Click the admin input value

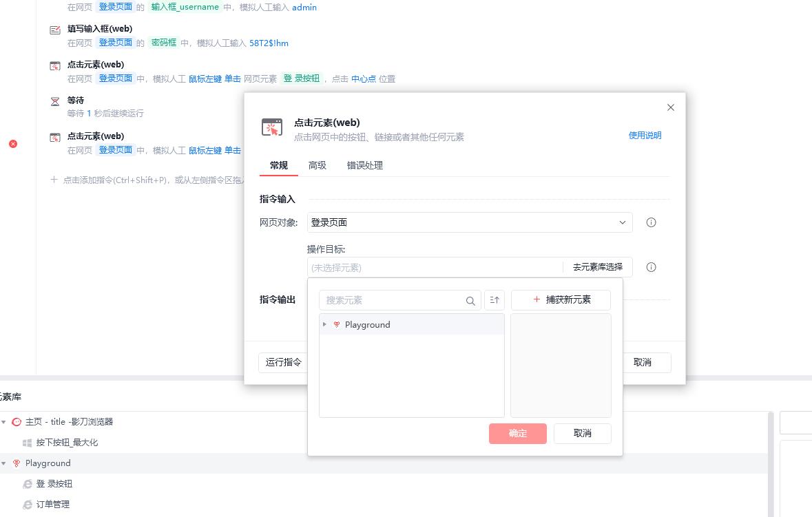tap(304, 8)
